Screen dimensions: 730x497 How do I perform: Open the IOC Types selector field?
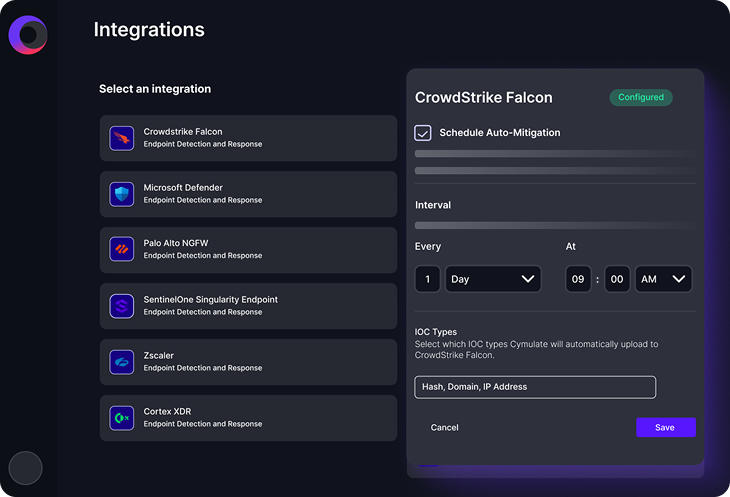(x=535, y=387)
